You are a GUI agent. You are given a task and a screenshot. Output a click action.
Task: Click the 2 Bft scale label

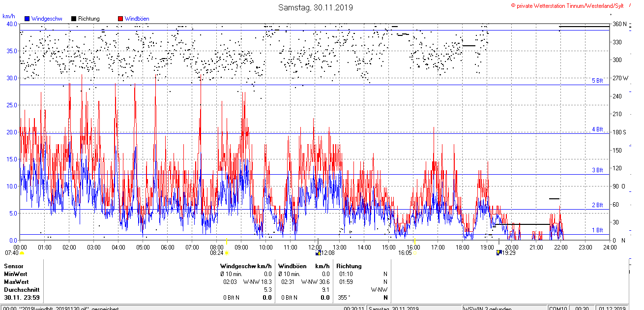(x=597, y=205)
